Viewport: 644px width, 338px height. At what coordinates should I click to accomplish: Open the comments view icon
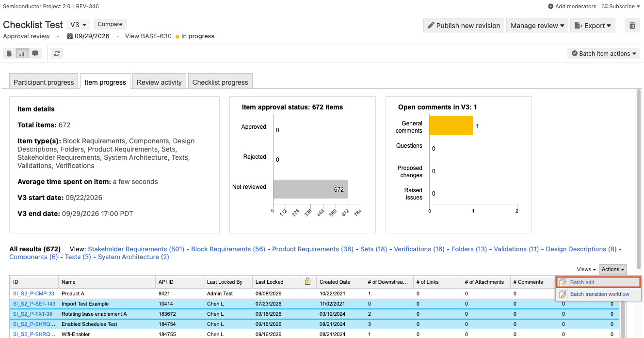(x=35, y=54)
